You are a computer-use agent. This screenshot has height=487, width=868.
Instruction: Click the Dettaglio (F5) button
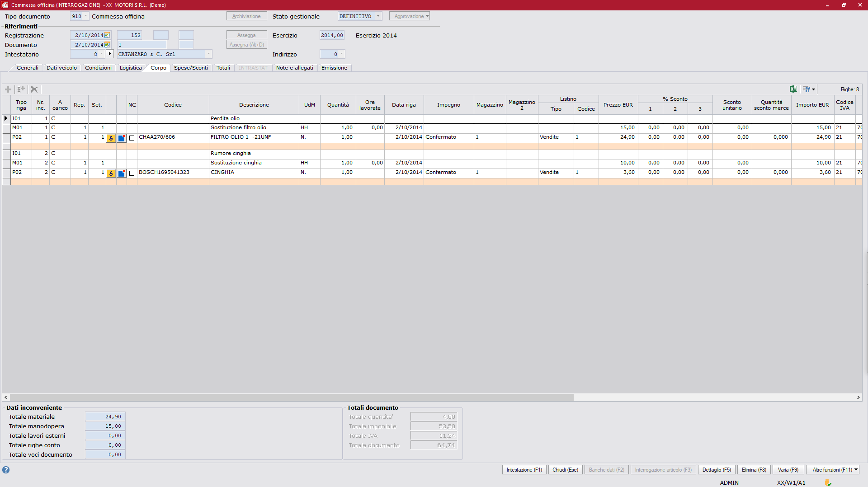coord(717,470)
